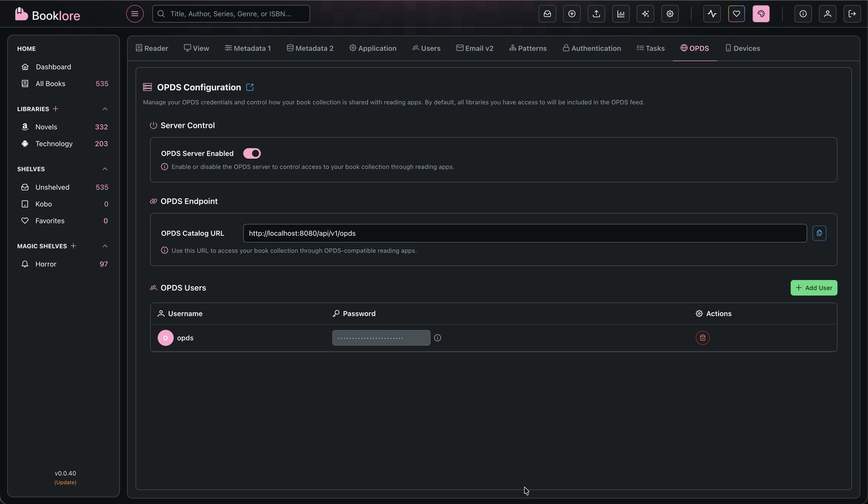Viewport: 868px width, 504px height.
Task: Open the theme palette icon
Action: point(760,13)
